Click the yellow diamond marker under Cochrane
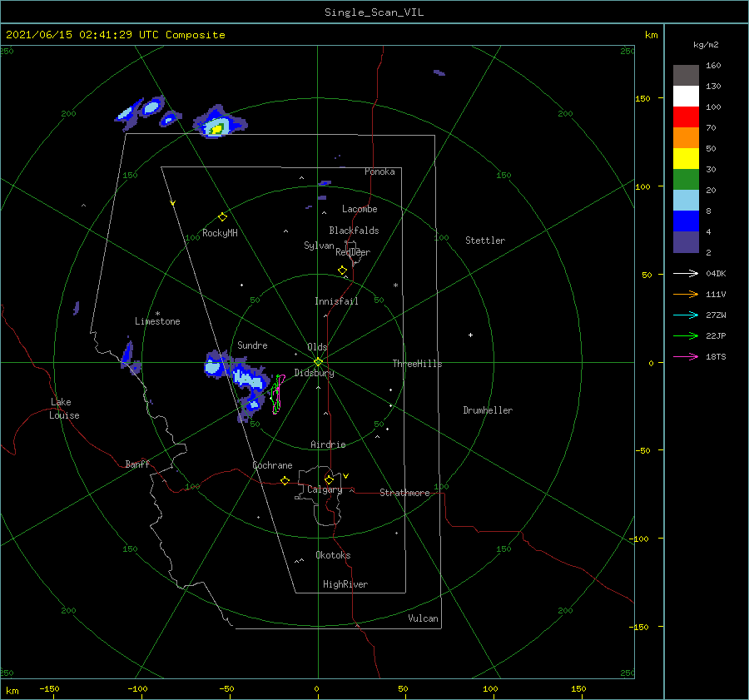This screenshot has height=700, width=749. (x=285, y=480)
